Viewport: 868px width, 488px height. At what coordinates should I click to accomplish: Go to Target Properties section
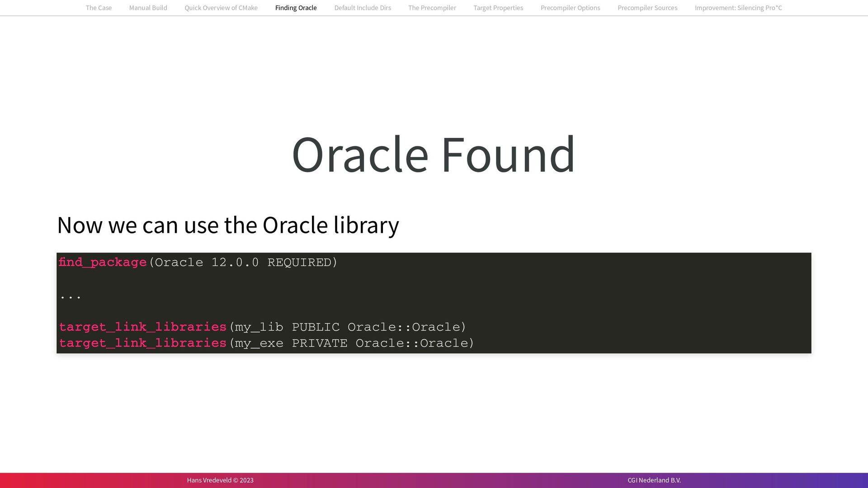tap(498, 8)
